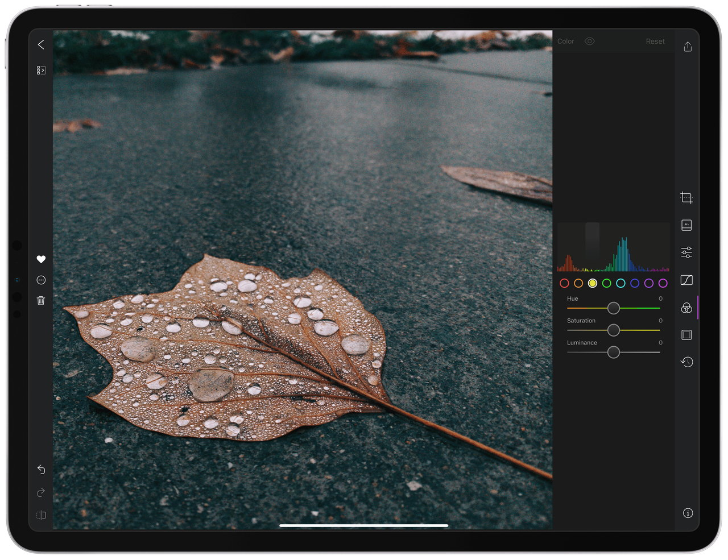Screen dimensions: 728x560
Task: Select the aqua color channel
Action: (621, 283)
